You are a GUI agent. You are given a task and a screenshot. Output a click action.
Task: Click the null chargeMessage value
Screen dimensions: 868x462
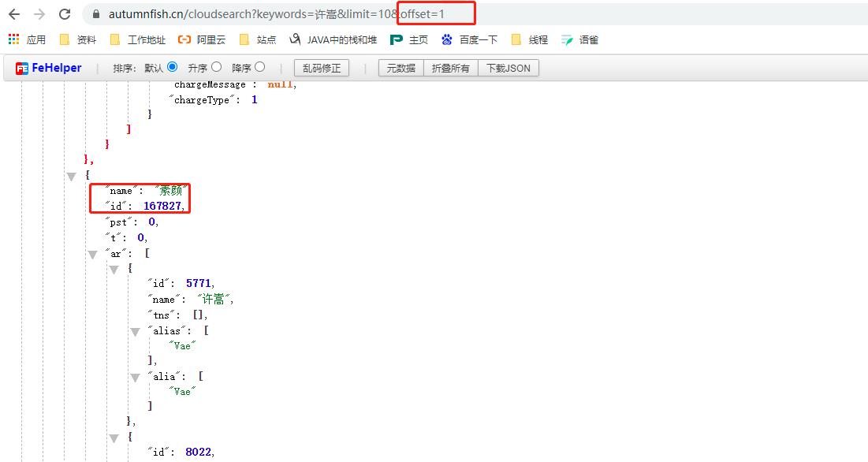tap(280, 84)
